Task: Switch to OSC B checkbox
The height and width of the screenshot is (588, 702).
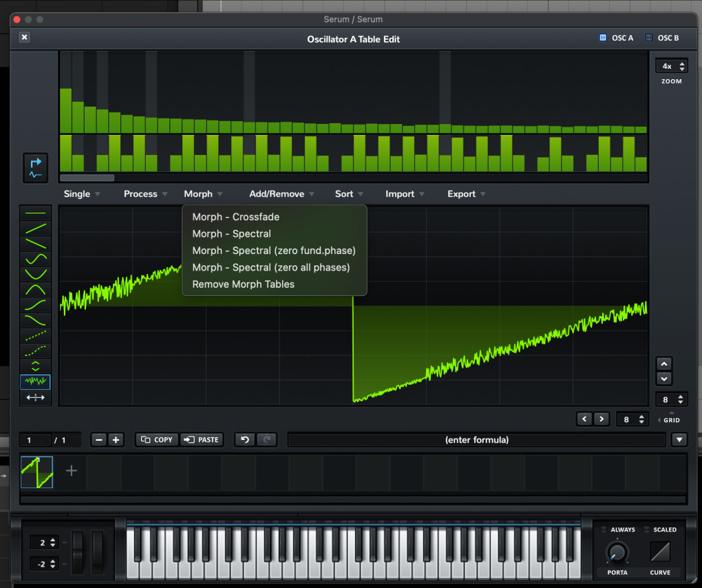Action: pos(649,38)
